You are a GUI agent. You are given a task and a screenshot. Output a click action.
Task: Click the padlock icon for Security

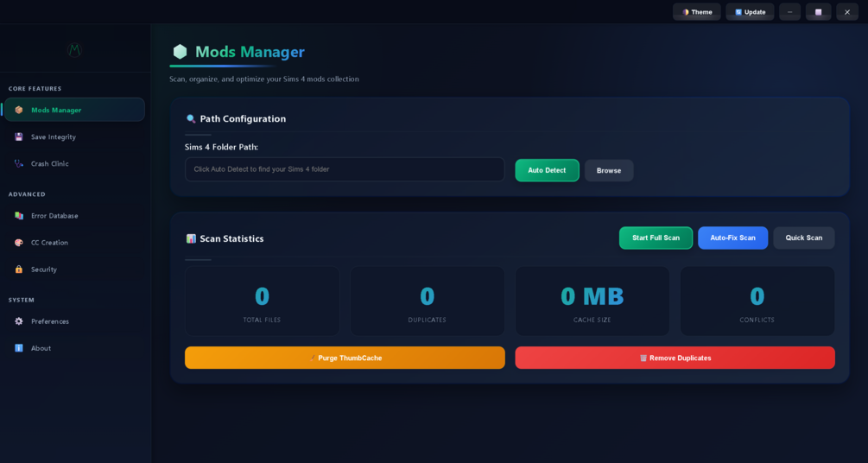[x=19, y=270]
